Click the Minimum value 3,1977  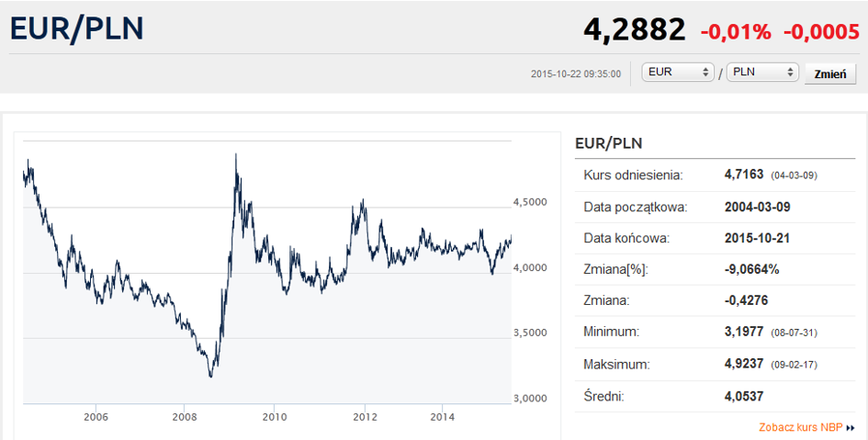point(744,332)
